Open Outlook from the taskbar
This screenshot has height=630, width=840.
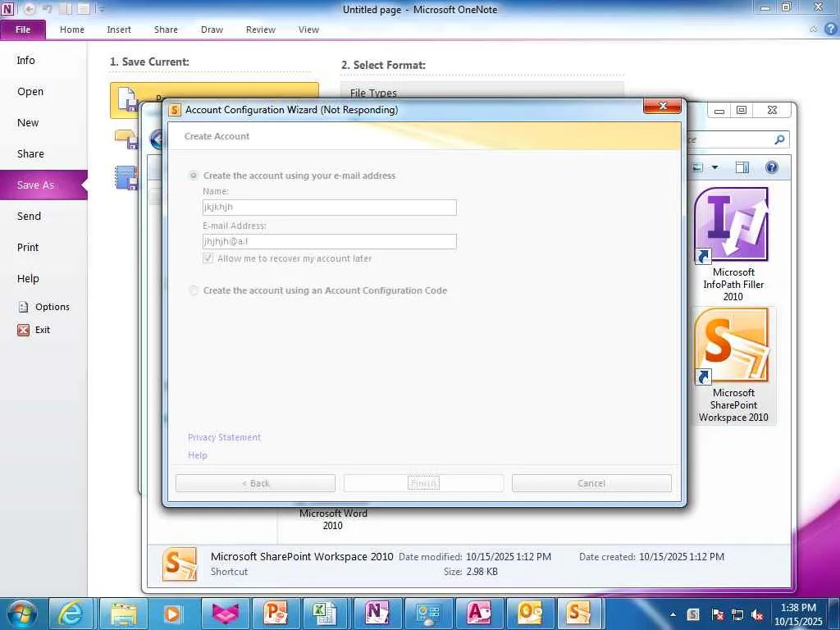(x=529, y=614)
